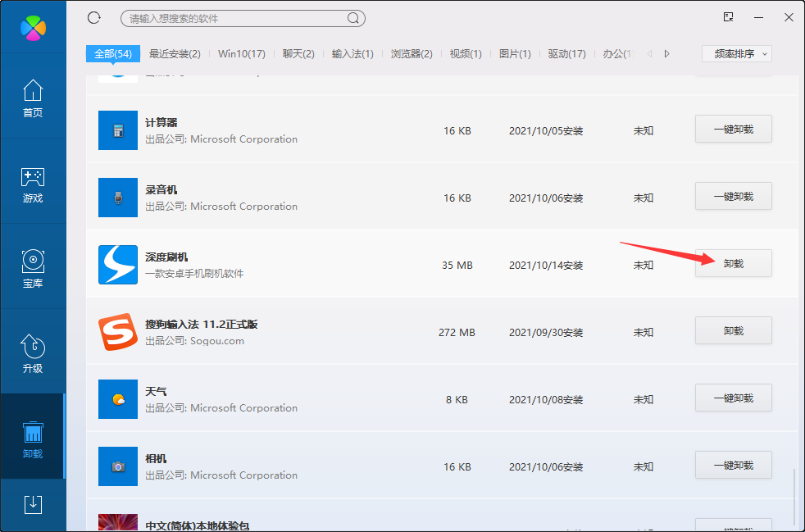This screenshot has width=805, height=532.
Task: Click the 天气 app icon
Action: tap(118, 399)
